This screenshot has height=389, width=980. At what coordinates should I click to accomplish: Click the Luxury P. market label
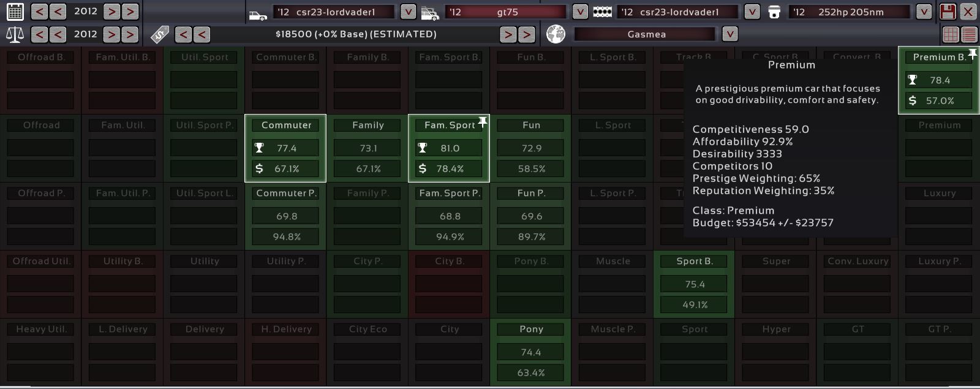pyautogui.click(x=939, y=261)
